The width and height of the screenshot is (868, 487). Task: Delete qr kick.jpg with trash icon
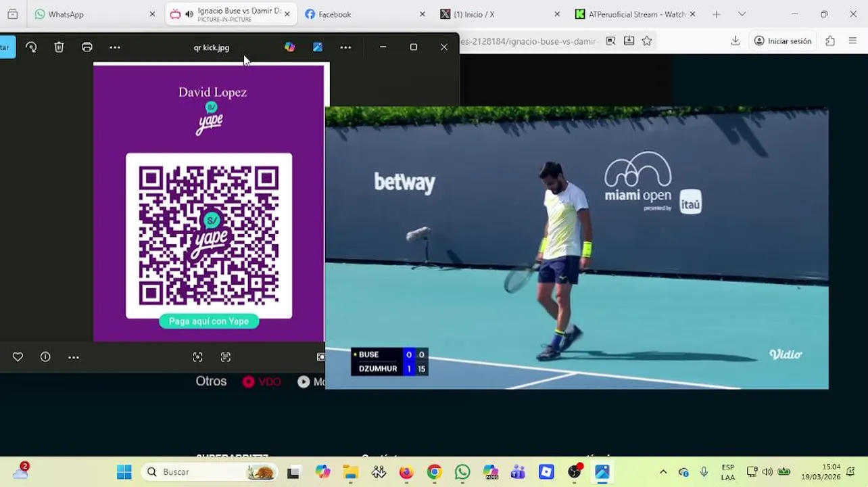tap(59, 47)
